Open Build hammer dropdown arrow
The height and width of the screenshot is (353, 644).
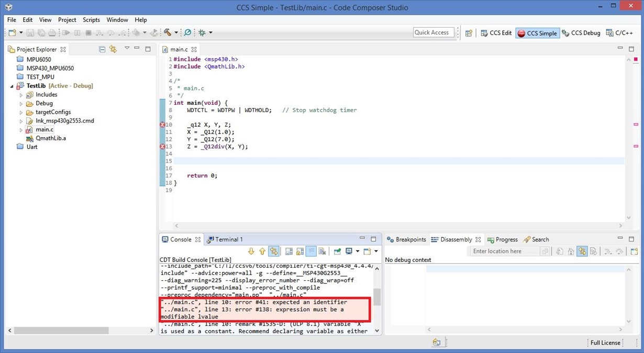tap(176, 32)
